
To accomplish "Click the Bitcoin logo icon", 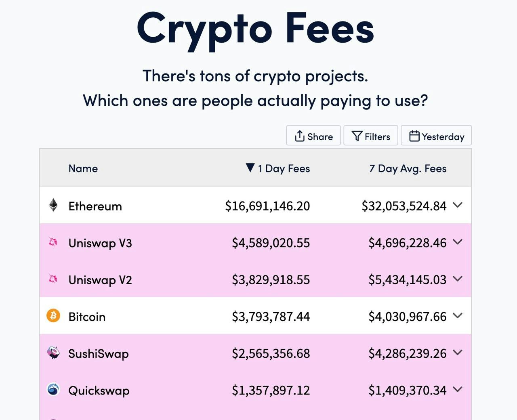I will pyautogui.click(x=53, y=316).
